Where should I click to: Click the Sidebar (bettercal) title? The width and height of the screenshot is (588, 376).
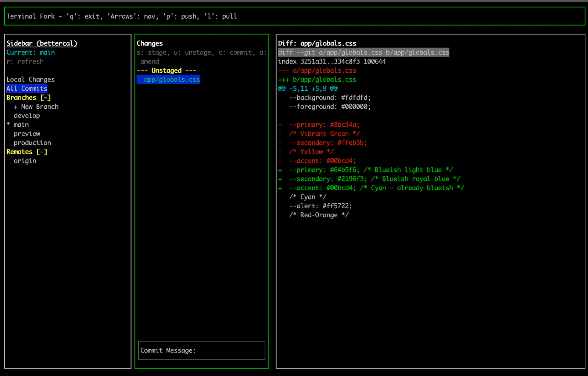(42, 43)
